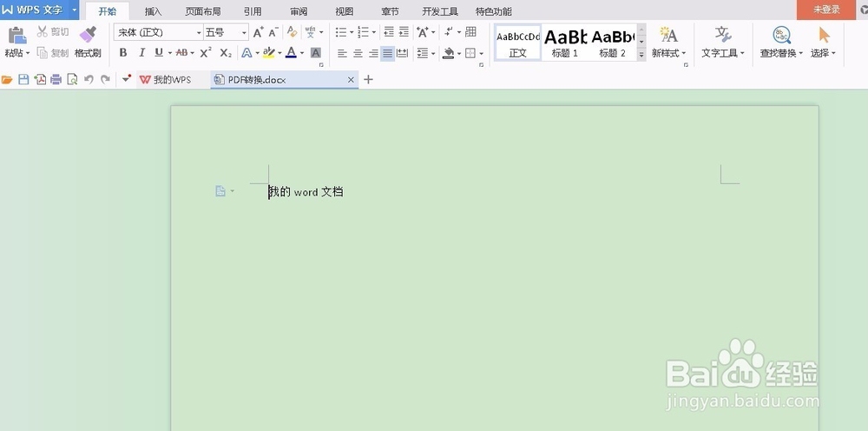The height and width of the screenshot is (431, 868).
Task: Increase paragraph indent
Action: (404, 32)
